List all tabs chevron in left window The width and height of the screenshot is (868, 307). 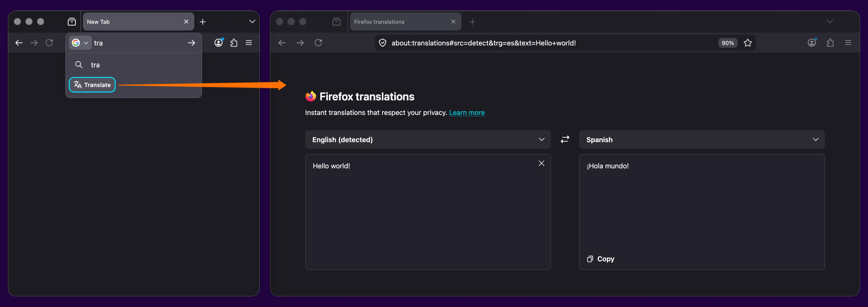[x=252, y=22]
